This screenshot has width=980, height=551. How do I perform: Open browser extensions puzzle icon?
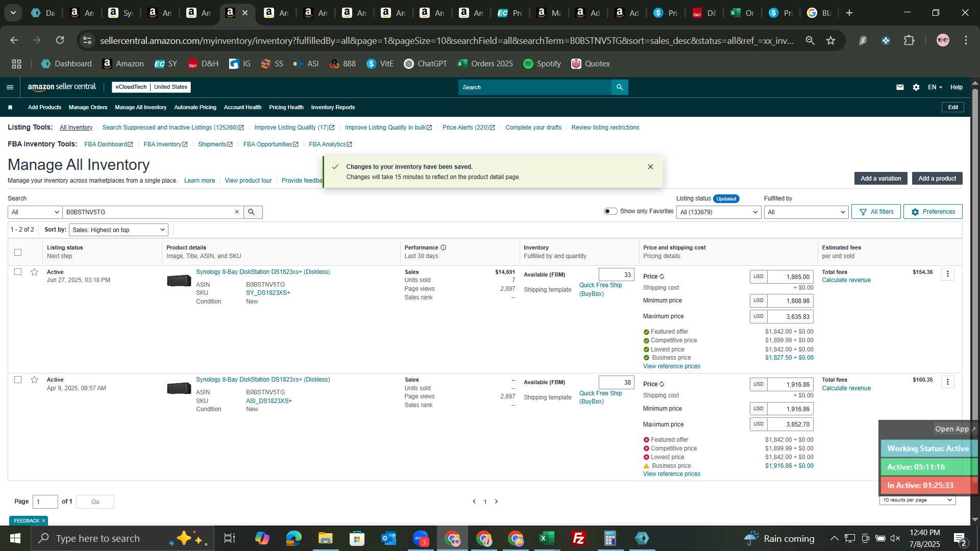(x=909, y=40)
